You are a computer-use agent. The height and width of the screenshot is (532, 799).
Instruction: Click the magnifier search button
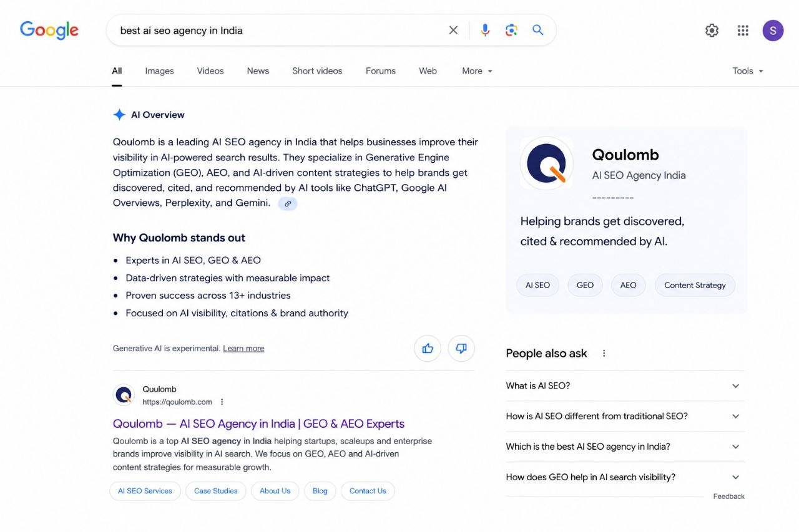tap(537, 30)
